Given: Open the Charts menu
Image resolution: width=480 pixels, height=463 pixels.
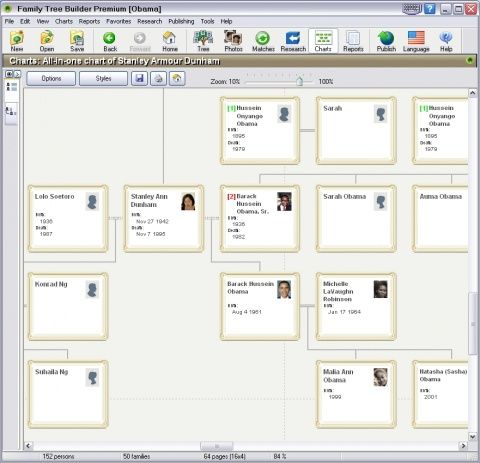Looking at the screenshot, I should click(x=64, y=21).
